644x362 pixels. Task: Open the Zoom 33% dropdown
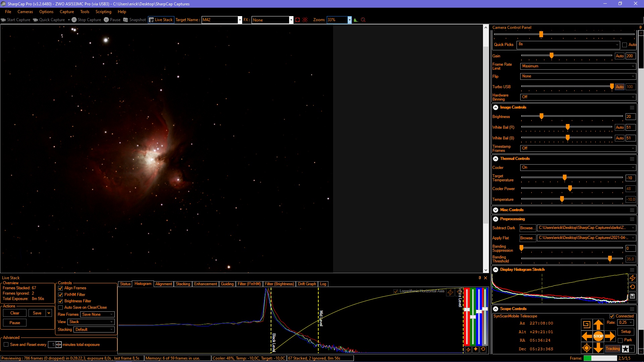click(x=349, y=20)
